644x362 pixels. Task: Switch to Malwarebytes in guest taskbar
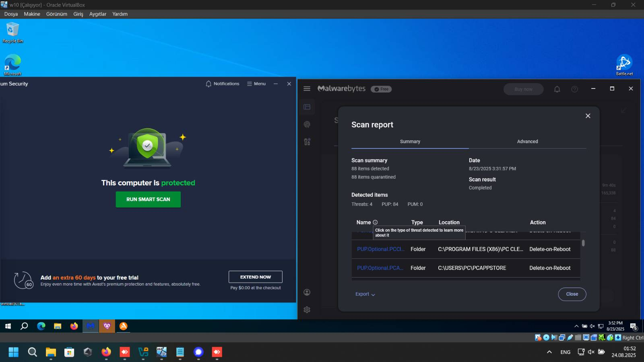[91, 326]
